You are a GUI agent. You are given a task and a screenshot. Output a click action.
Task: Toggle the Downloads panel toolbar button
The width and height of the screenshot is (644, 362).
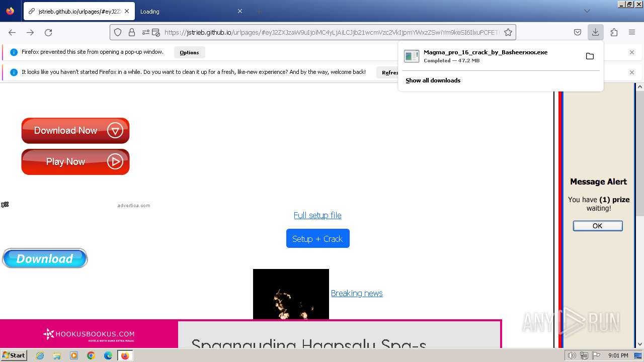pos(595,32)
